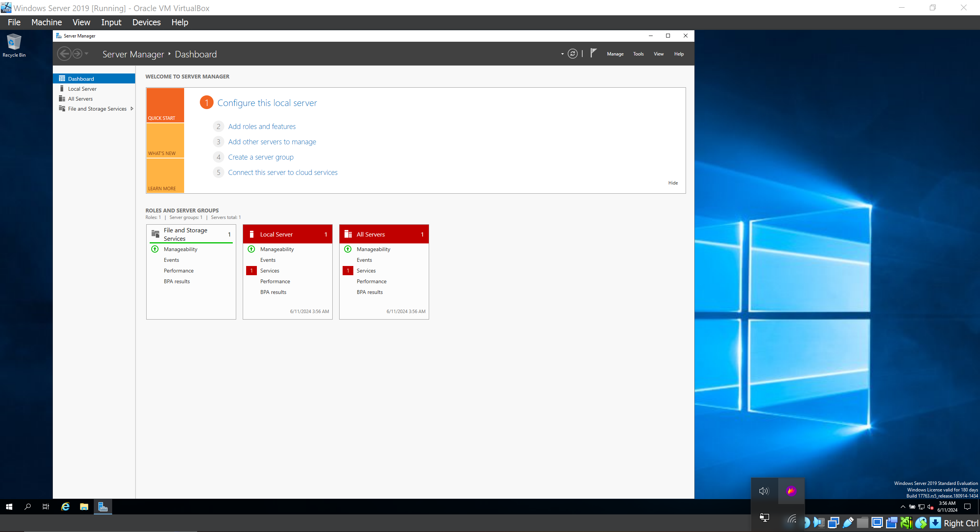Open the Windows Start menu
The height and width of the screenshot is (532, 980).
click(9, 507)
